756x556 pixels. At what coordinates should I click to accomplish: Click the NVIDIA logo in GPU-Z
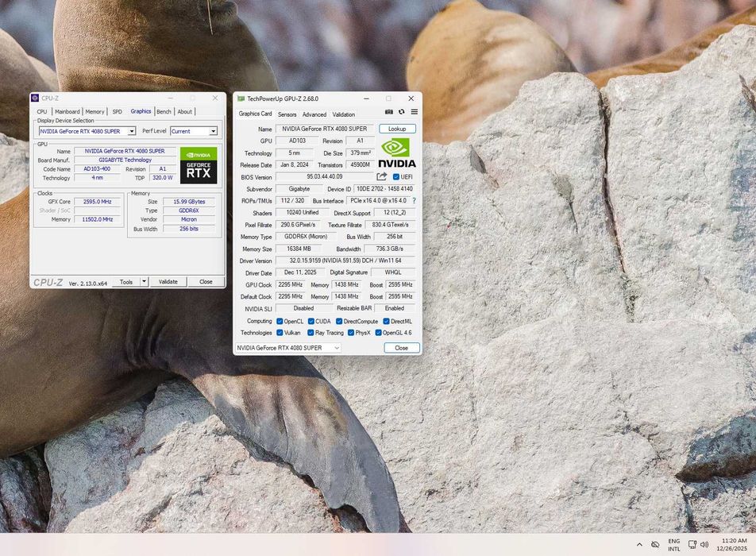click(x=397, y=153)
